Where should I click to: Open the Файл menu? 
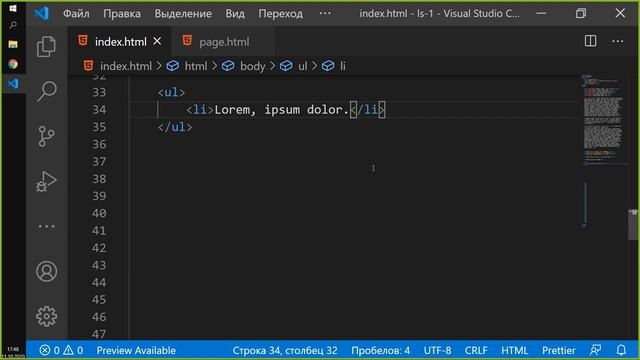[76, 13]
